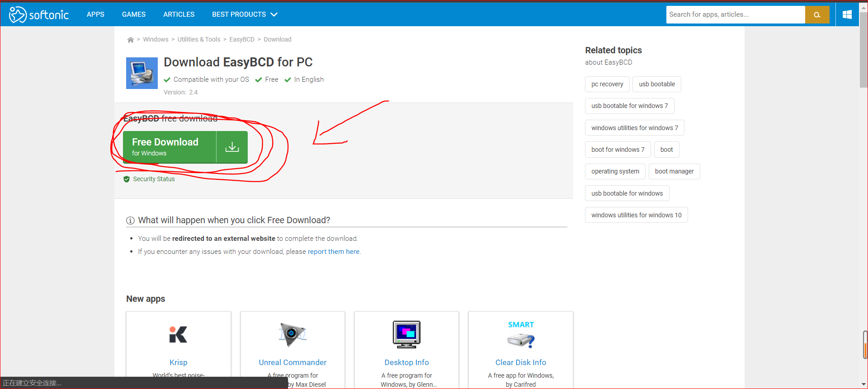Select usb bootable for windows tag

[627, 193]
